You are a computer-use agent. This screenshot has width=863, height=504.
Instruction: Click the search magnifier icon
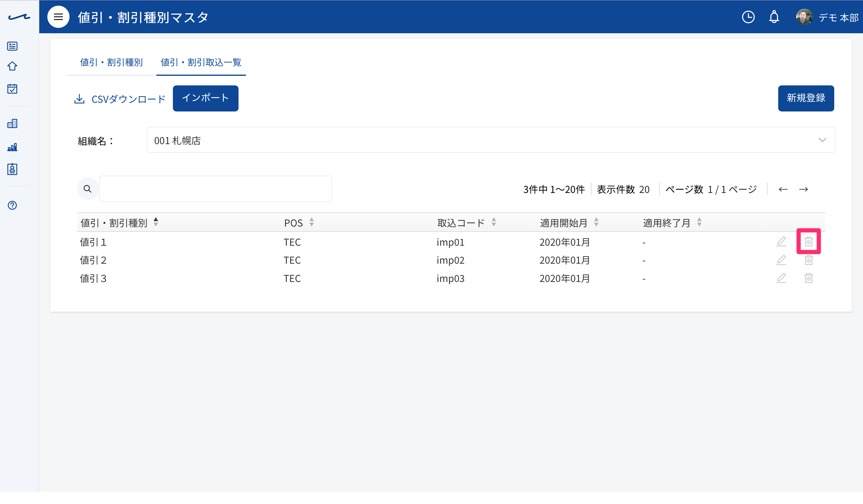pyautogui.click(x=88, y=189)
